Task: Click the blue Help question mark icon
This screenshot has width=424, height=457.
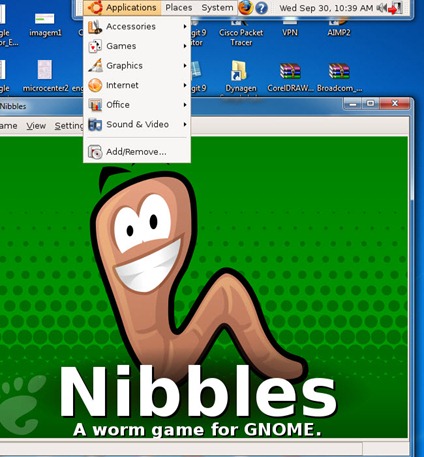Action: pyautogui.click(x=262, y=8)
